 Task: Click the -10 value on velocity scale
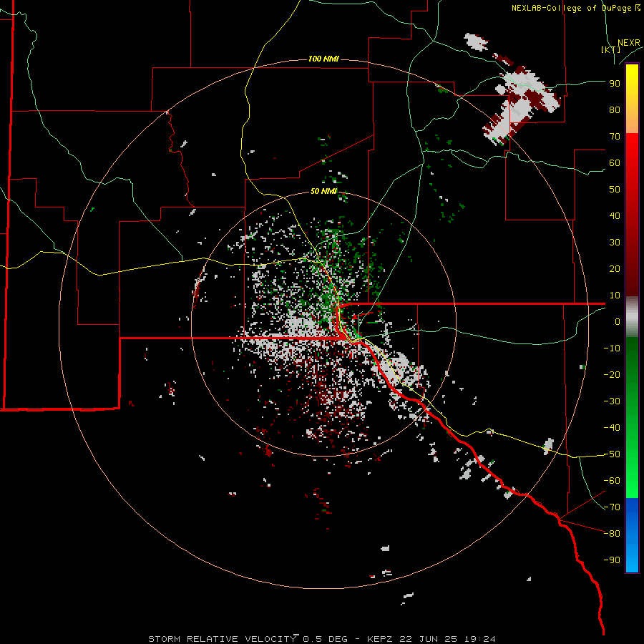[x=612, y=348]
